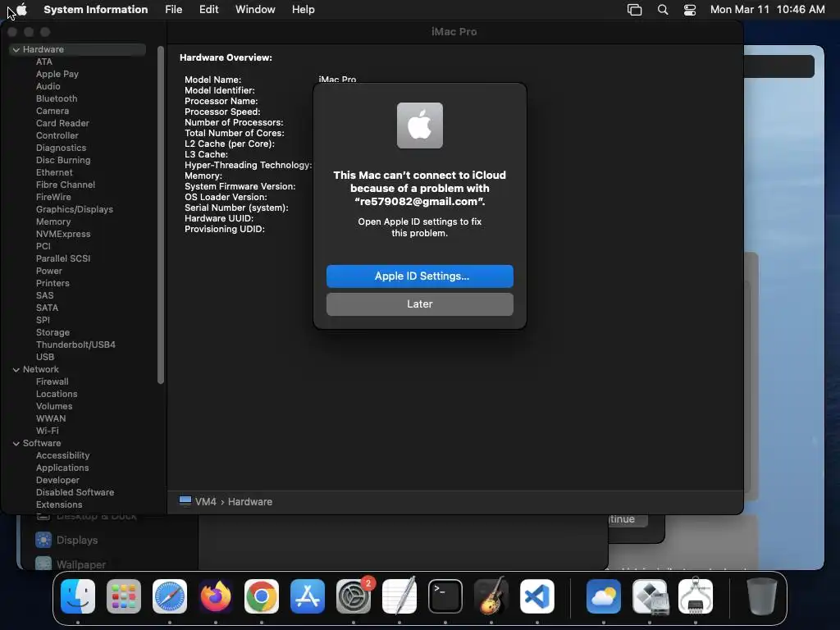Click System Information chip icon in dock
The width and height of the screenshot is (840, 630).
(696, 596)
